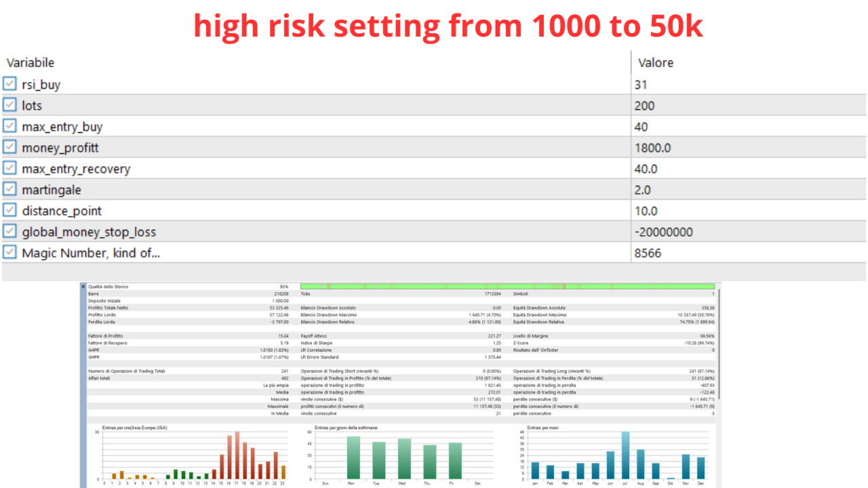Toggle the Magic Number checkbox

9,252
